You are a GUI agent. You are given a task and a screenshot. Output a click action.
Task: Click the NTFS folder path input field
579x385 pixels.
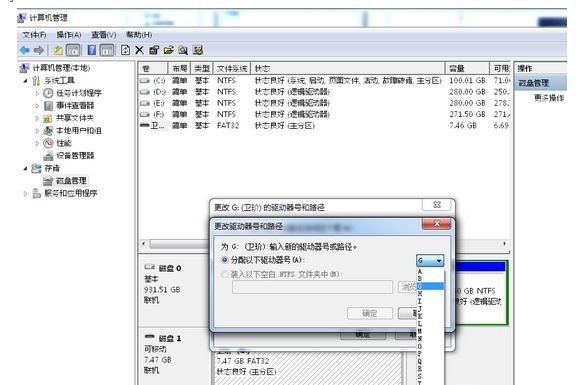click(x=312, y=287)
